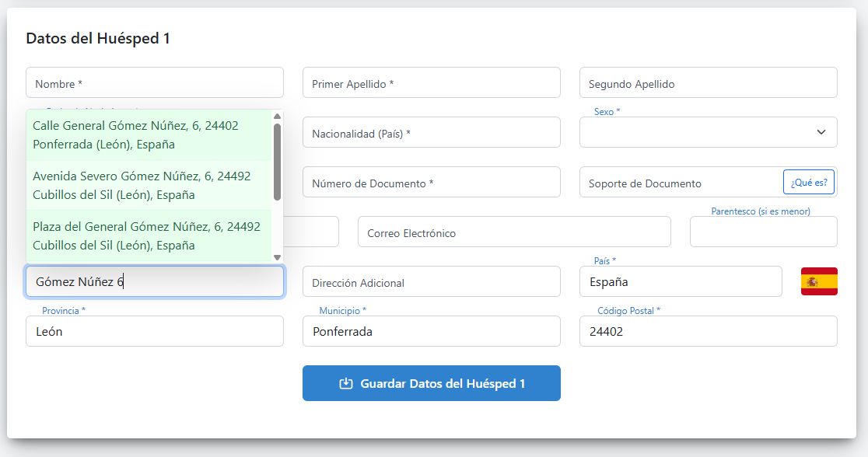Click the Número de Documento field

432,182
